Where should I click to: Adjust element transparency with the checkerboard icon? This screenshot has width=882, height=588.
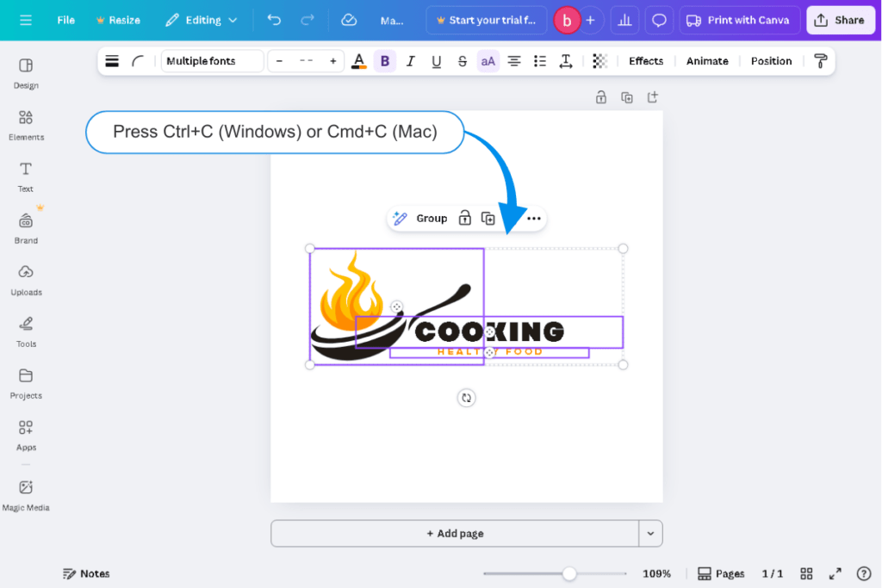coord(599,60)
